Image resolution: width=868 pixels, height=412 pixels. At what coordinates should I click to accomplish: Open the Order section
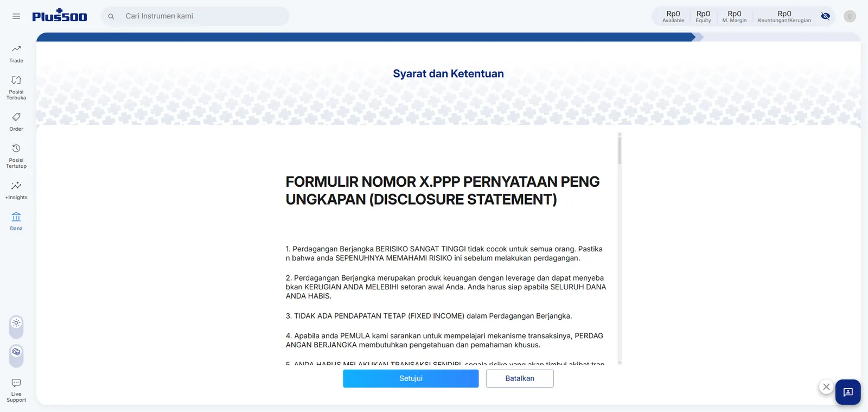[x=16, y=122]
